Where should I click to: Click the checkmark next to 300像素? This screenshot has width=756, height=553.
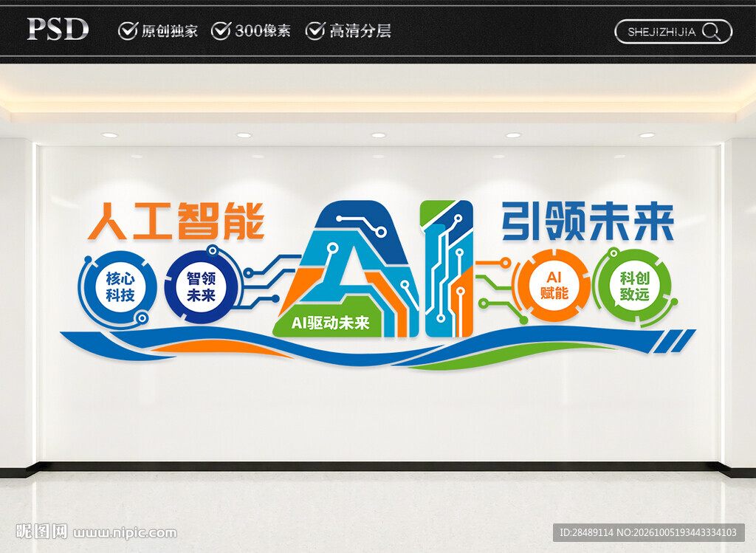(221, 31)
